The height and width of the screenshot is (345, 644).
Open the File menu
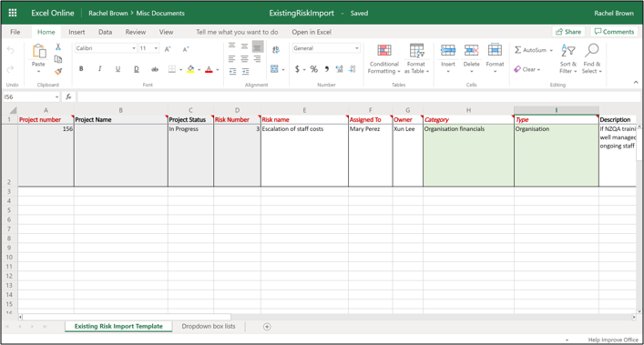[15, 32]
